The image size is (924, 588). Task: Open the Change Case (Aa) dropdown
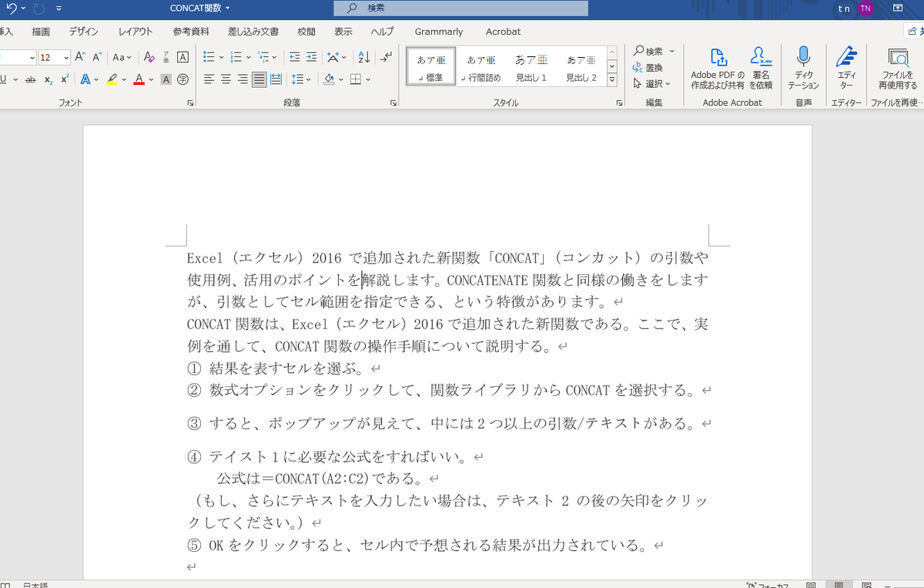tap(122, 57)
